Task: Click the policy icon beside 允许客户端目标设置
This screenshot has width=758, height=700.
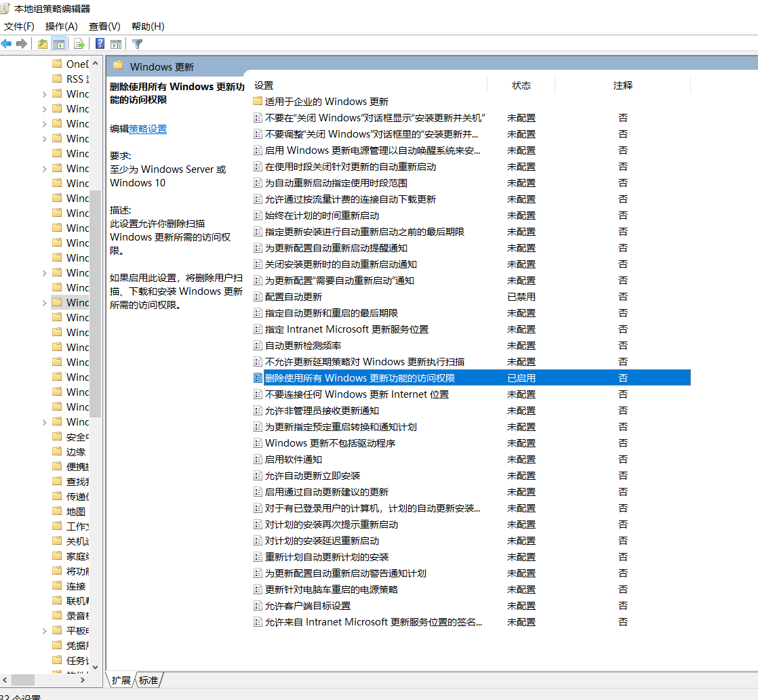Action: coord(258,606)
